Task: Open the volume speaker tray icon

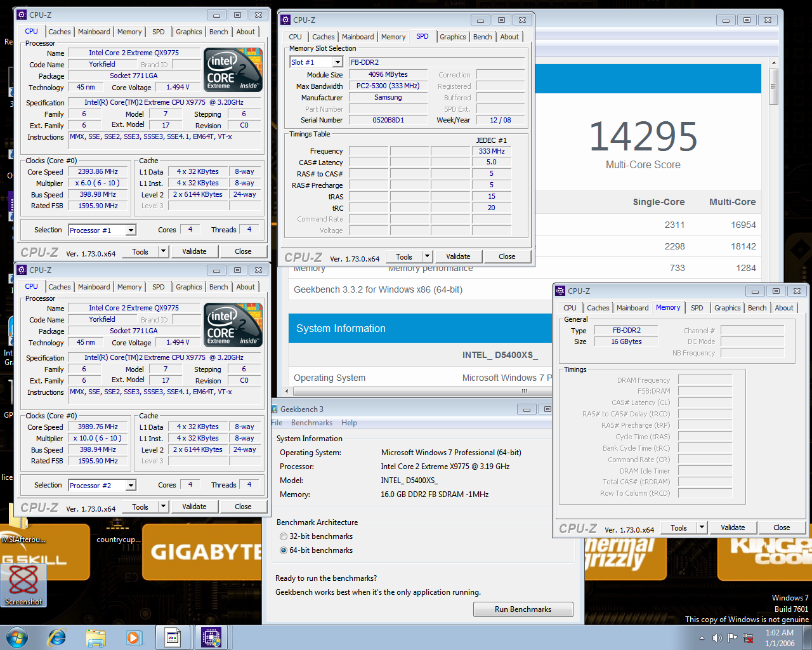Action: pos(717,638)
